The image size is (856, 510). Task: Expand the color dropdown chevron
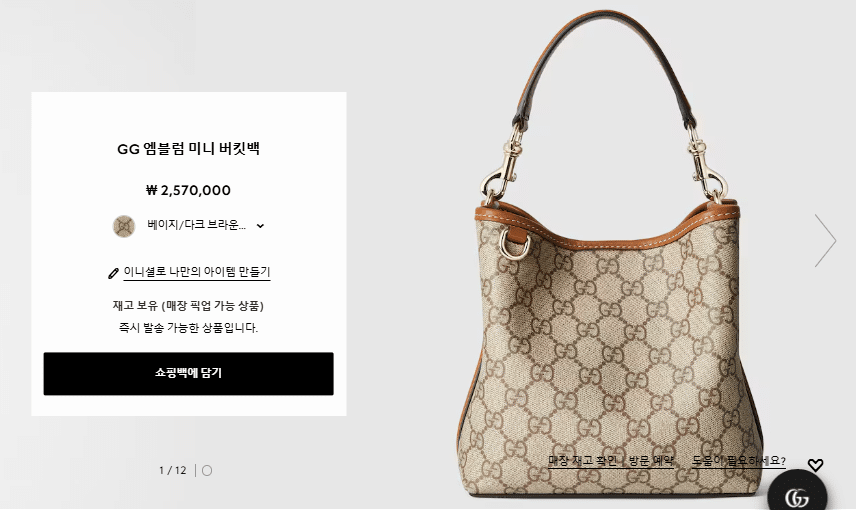(x=260, y=226)
